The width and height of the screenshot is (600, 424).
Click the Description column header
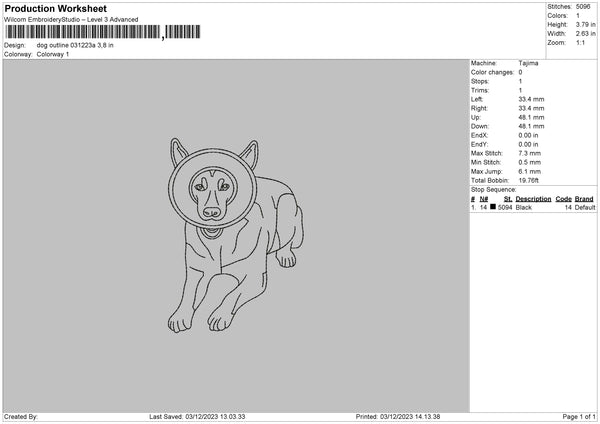pos(533,199)
